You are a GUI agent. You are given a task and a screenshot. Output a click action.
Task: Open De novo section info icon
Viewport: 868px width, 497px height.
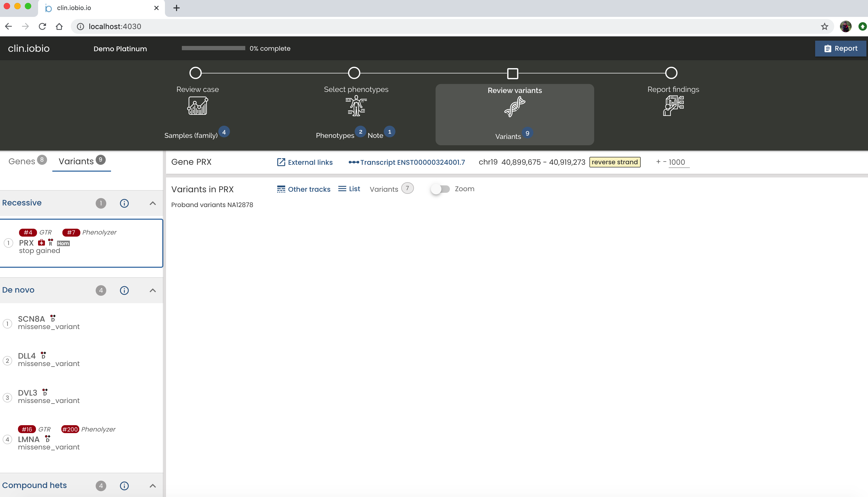point(124,290)
